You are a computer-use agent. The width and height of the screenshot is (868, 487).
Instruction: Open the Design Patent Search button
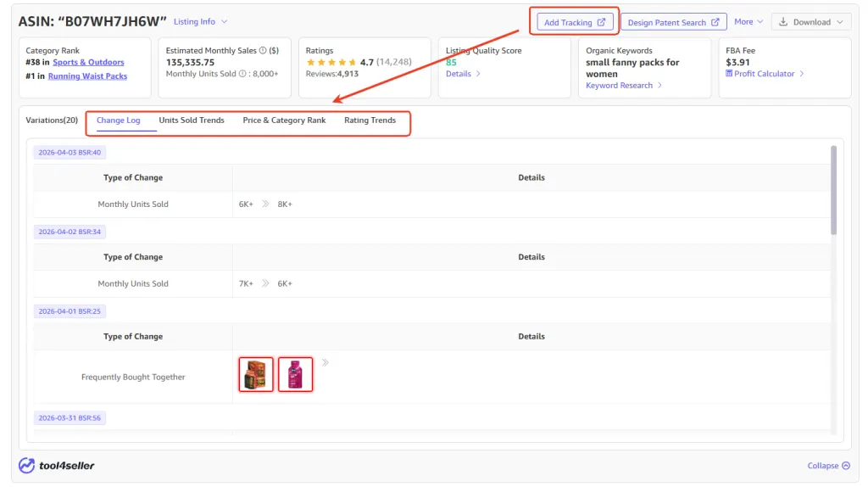click(x=673, y=22)
